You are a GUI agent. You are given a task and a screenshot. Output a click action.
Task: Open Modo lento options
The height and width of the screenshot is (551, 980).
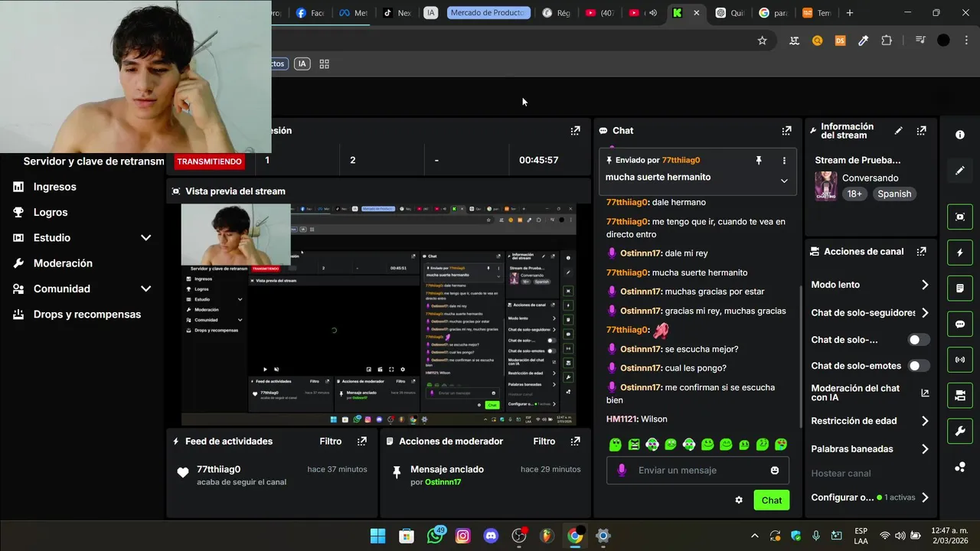pyautogui.click(x=870, y=285)
